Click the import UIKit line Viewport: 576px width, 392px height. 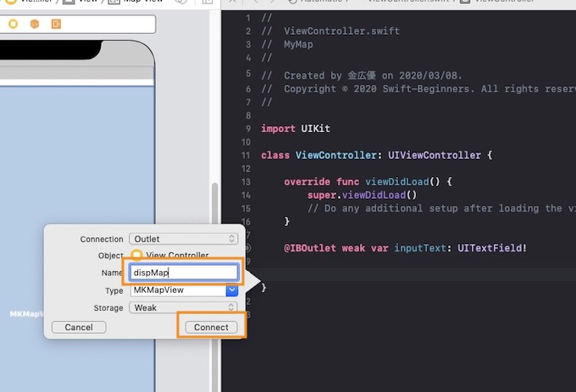coord(296,129)
